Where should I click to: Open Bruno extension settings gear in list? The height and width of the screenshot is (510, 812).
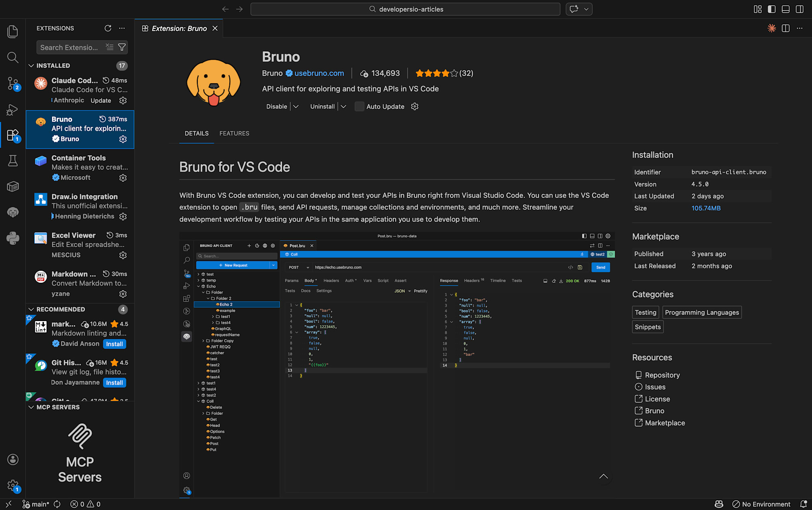123,139
